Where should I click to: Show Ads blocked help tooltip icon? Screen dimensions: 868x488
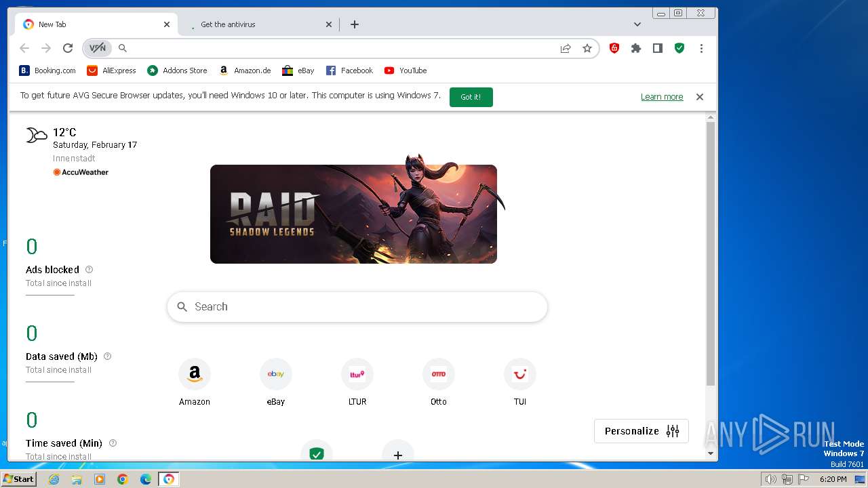click(x=89, y=269)
